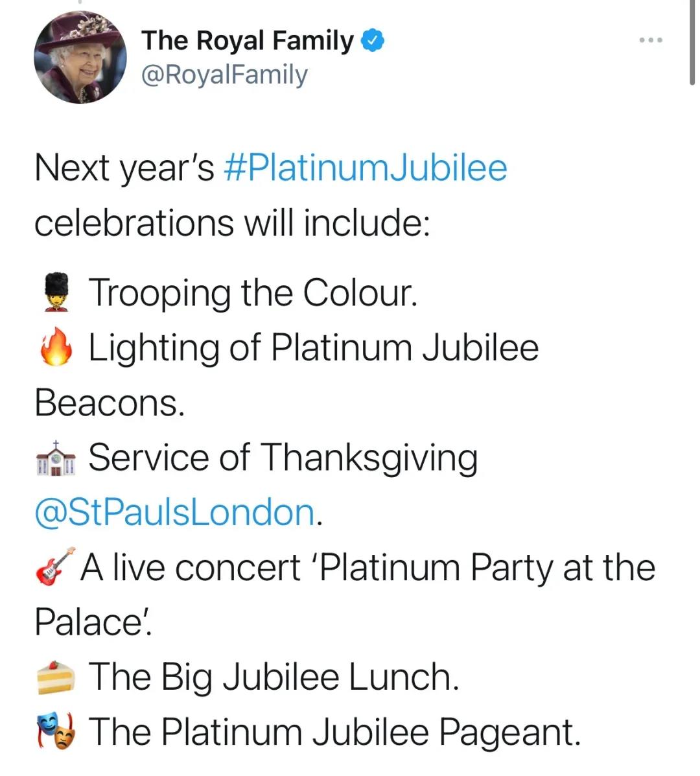Click the vertical scrollbar at right edge

coord(693,43)
